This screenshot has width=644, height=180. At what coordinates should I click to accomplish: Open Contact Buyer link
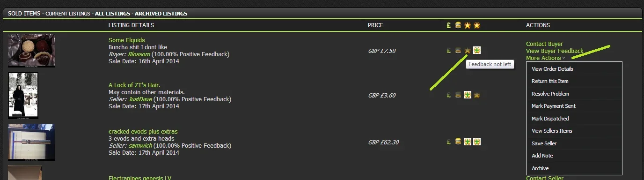click(x=544, y=44)
